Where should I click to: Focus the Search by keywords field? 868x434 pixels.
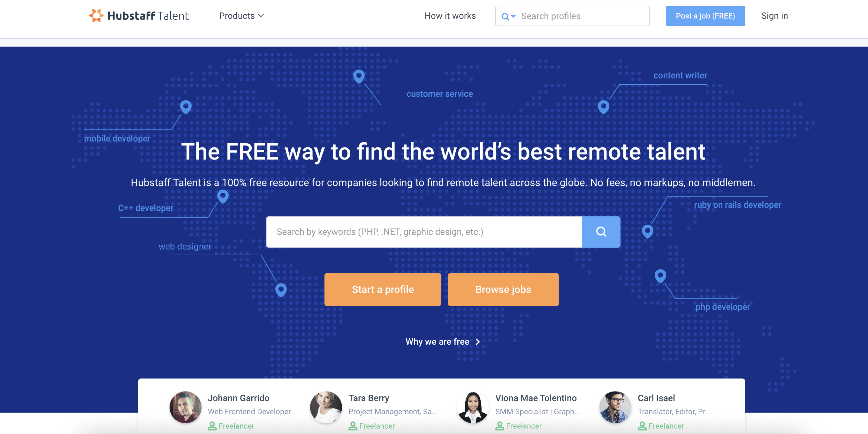coord(424,232)
